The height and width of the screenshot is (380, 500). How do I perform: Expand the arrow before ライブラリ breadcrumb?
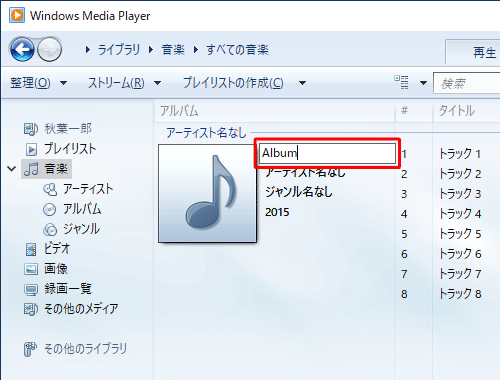pyautogui.click(x=88, y=50)
